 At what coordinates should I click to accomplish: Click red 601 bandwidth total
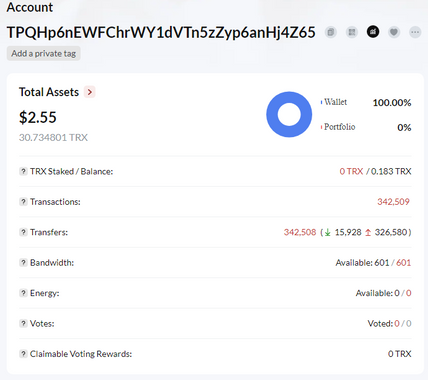404,263
